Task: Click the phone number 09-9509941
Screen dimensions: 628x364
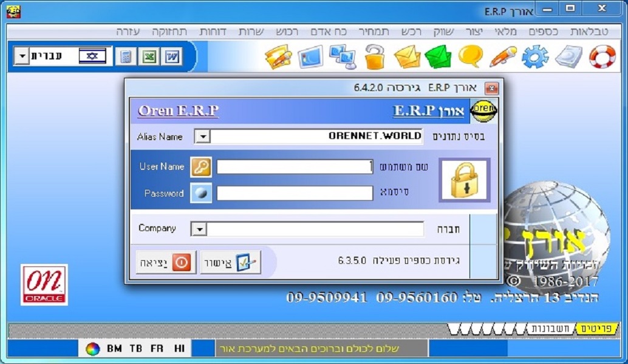Action: pyautogui.click(x=326, y=298)
